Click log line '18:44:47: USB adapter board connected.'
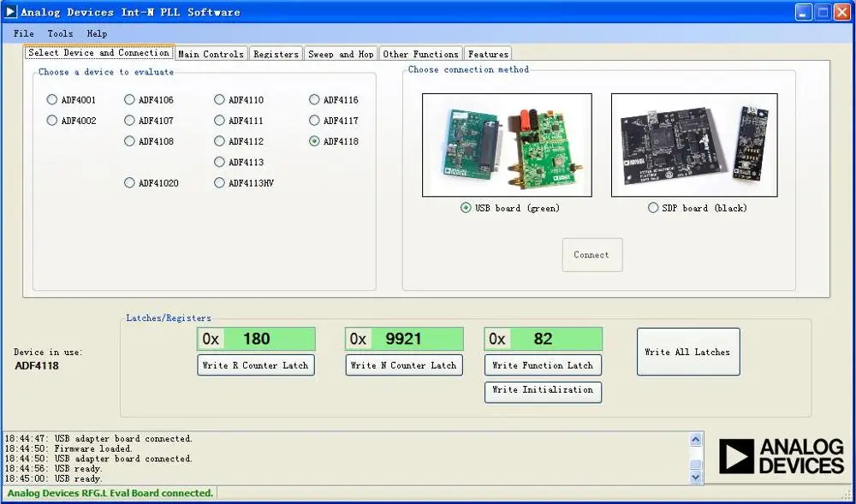The height and width of the screenshot is (504, 856). 98,438
